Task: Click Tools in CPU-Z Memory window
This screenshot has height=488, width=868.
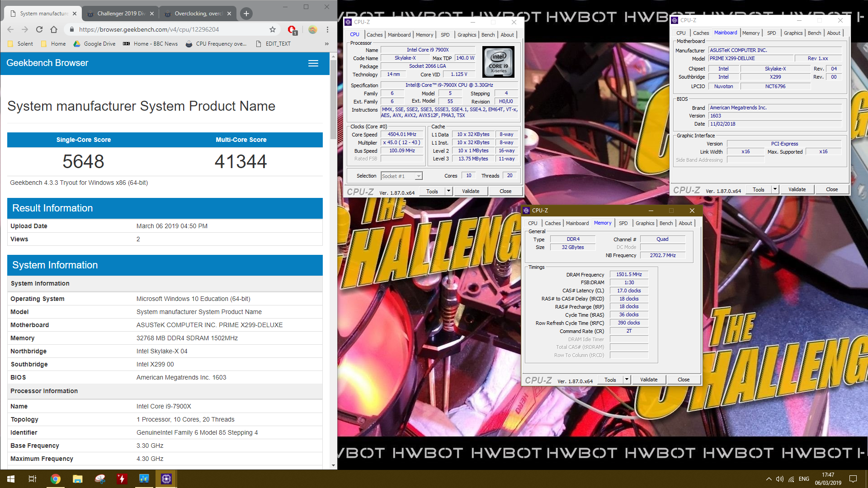Action: click(610, 380)
